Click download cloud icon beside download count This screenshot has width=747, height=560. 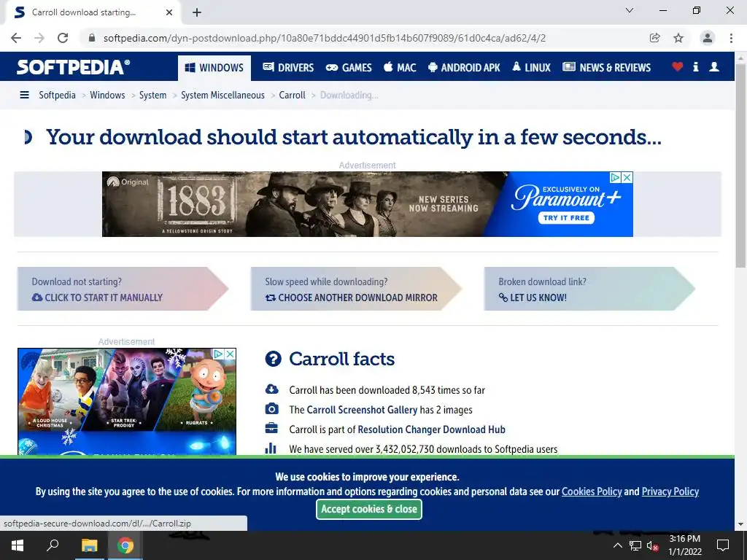pos(271,389)
